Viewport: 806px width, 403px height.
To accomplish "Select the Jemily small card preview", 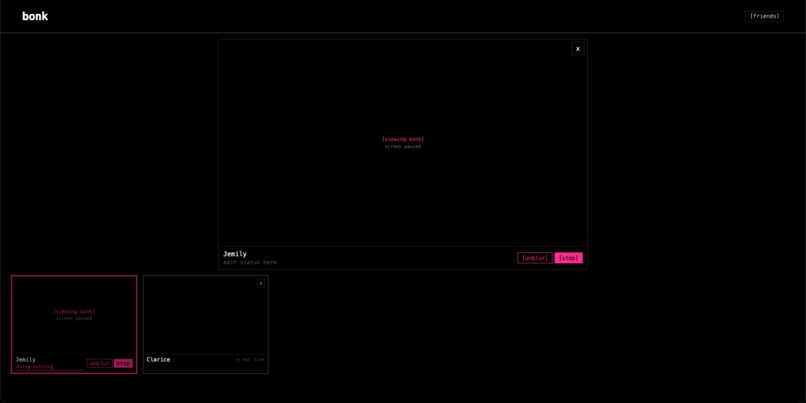I will coord(74,315).
